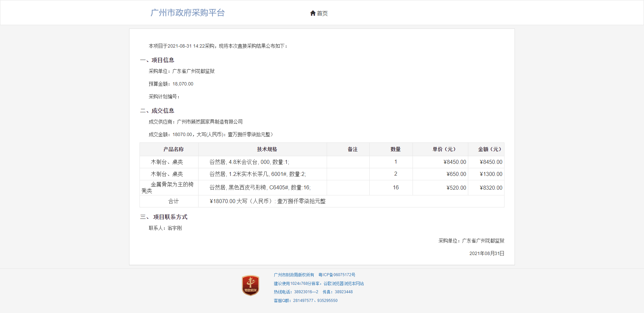
Task: Click the 1.2米实木长茶几 specification cell
Action: tap(263, 174)
